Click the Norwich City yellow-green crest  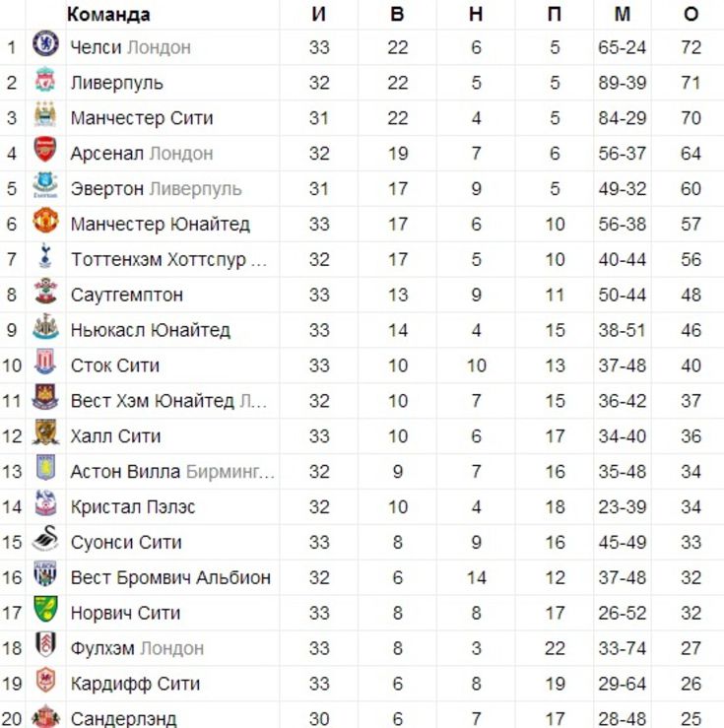point(45,609)
